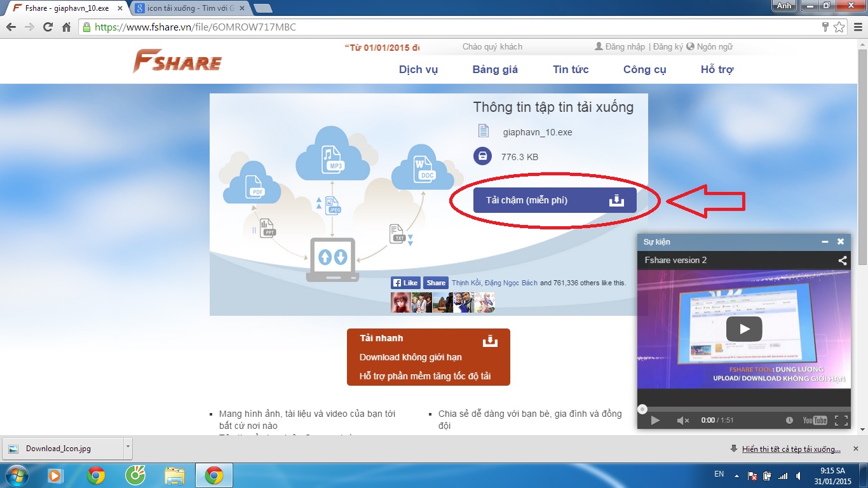Bookmark page with star icon

(839, 27)
